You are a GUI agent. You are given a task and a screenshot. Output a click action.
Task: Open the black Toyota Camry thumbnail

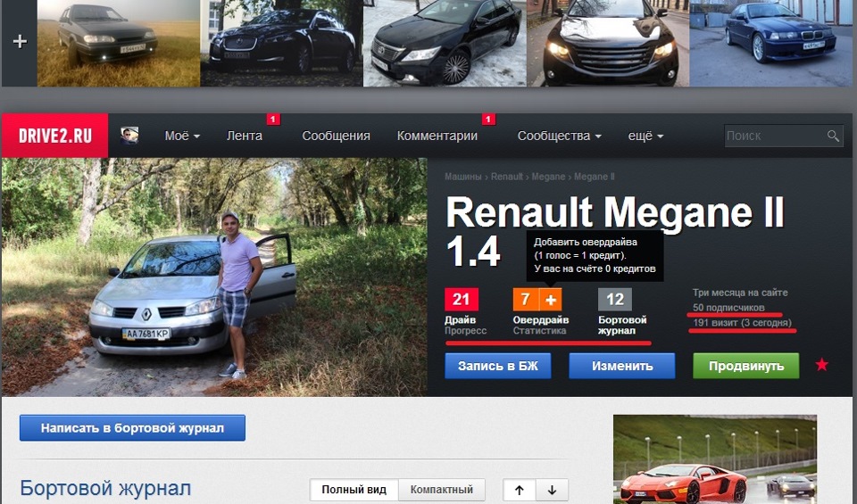click(445, 43)
